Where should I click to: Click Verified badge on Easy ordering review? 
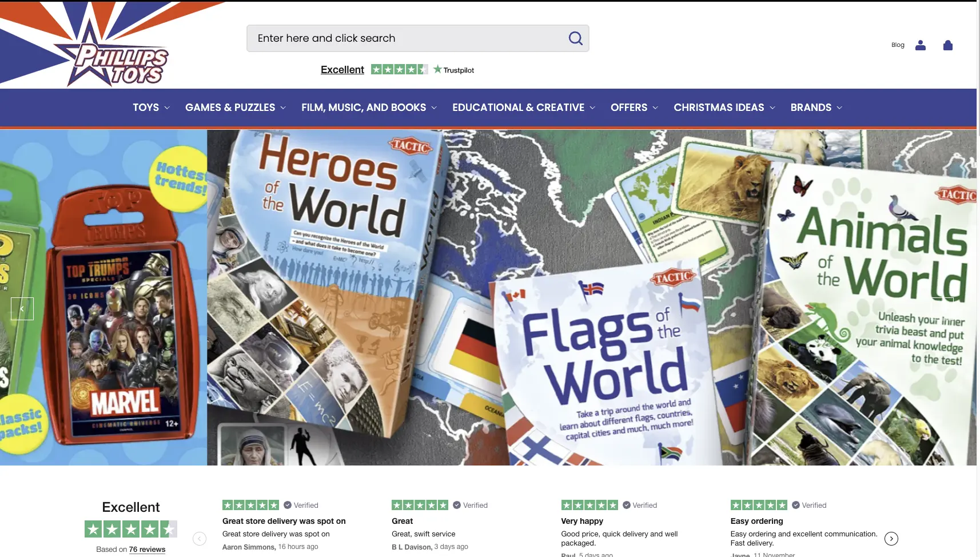click(x=809, y=505)
